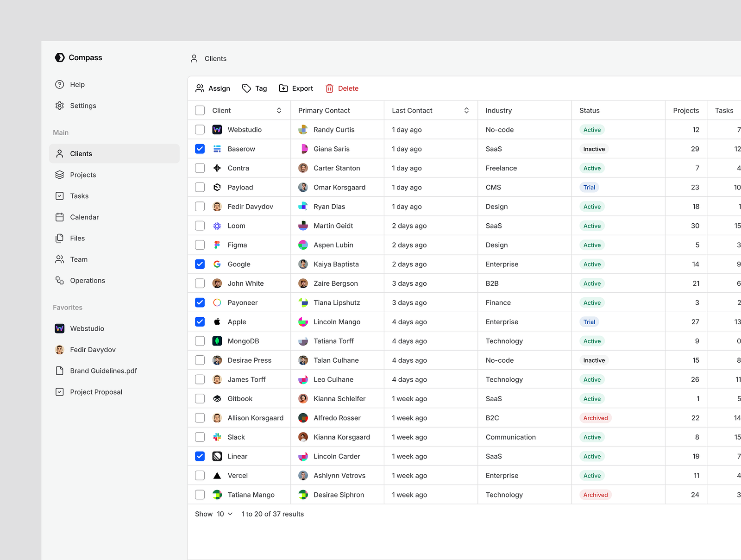Click Archived badge for Allison Korsgaard

point(596,418)
